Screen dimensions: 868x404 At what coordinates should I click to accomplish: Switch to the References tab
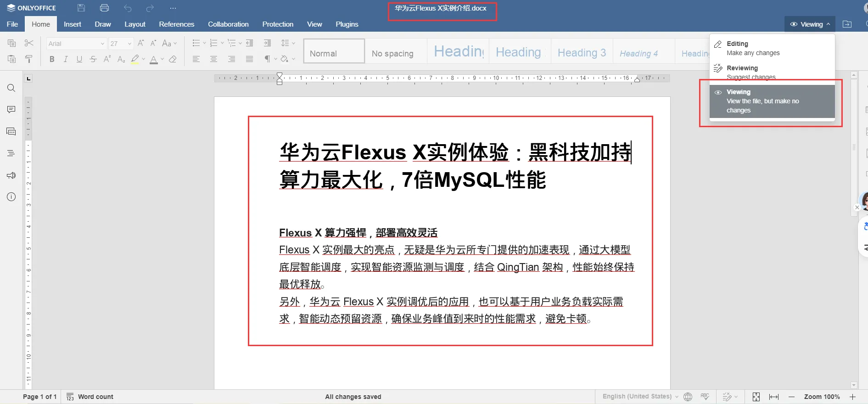[177, 24]
